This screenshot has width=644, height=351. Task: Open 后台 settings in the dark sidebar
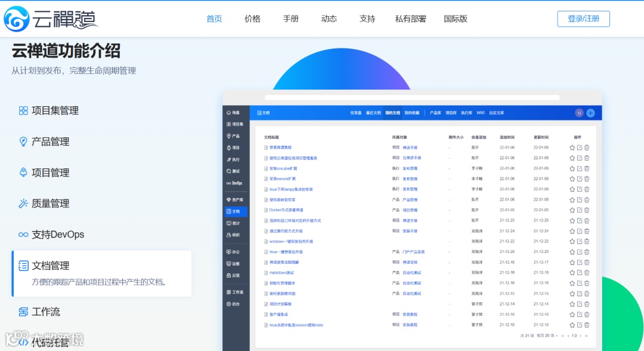(x=233, y=304)
